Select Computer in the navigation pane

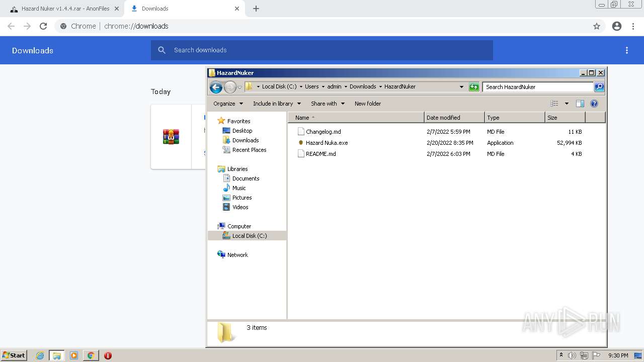(x=239, y=226)
